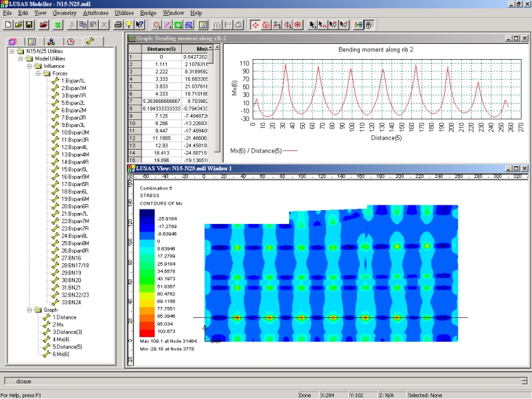Click the red axes view tool icon
This screenshot has width=532, height=399.
point(277,25)
